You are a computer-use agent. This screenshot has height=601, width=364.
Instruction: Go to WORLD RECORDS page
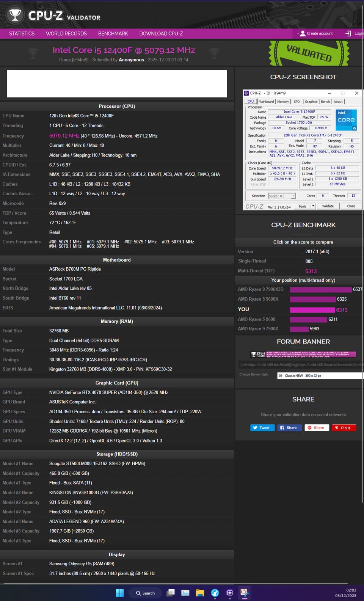click(x=66, y=33)
